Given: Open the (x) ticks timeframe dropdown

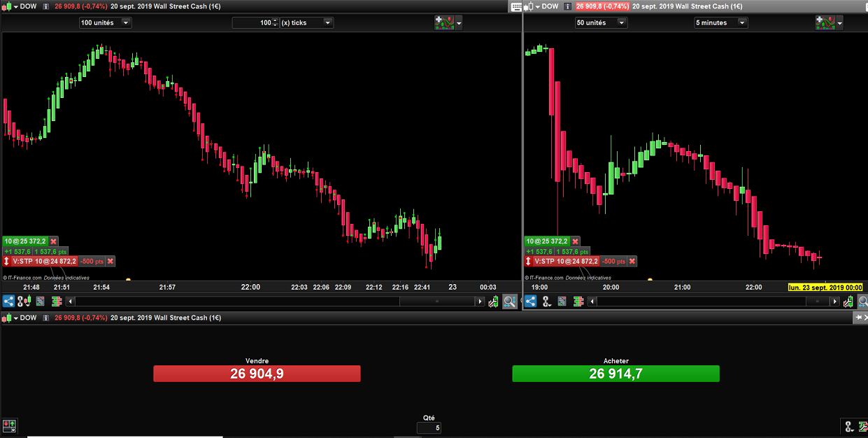Looking at the screenshot, I should pos(306,22).
